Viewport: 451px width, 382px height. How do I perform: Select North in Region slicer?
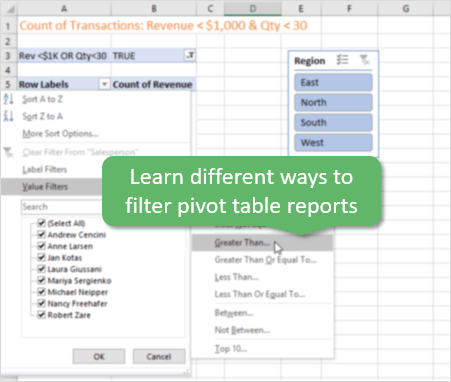(333, 102)
